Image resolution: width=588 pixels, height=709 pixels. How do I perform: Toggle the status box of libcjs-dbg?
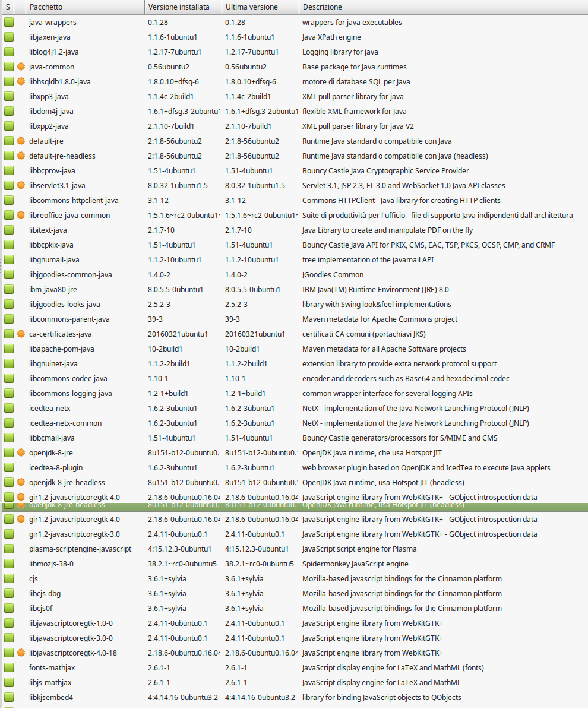(x=9, y=594)
